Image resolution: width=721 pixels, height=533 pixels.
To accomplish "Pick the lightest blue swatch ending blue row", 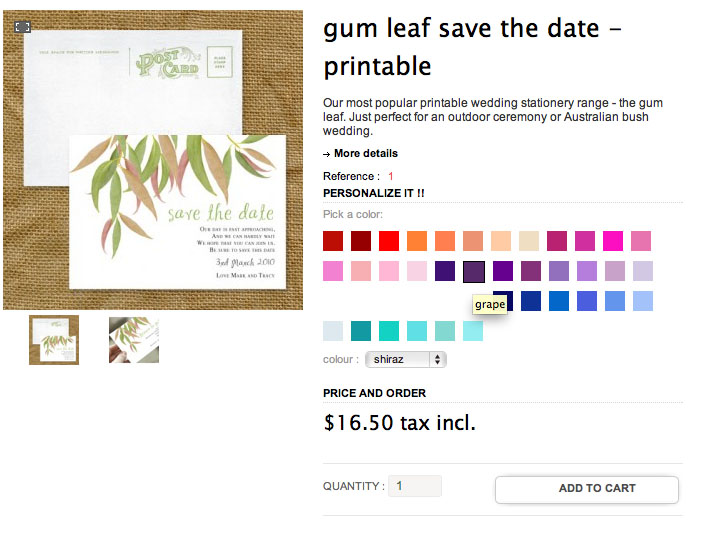I will click(x=642, y=301).
